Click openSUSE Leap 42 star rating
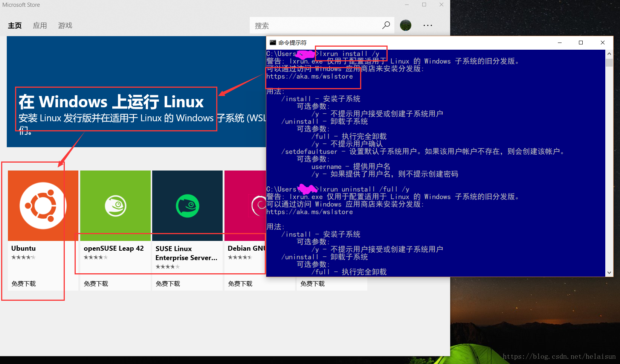The image size is (620, 364). point(96,257)
